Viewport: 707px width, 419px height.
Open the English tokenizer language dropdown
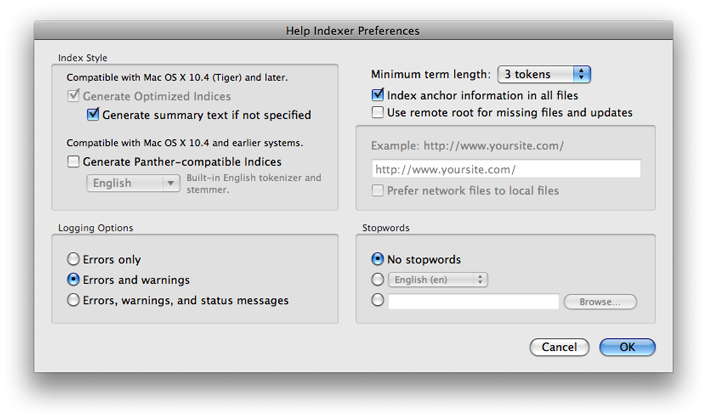pos(133,183)
